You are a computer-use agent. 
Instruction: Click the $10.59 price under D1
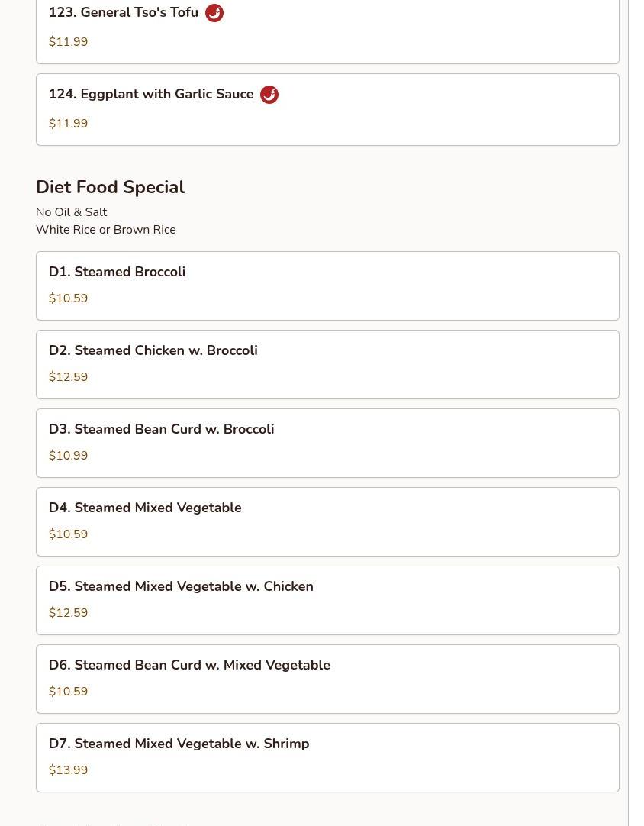click(69, 298)
